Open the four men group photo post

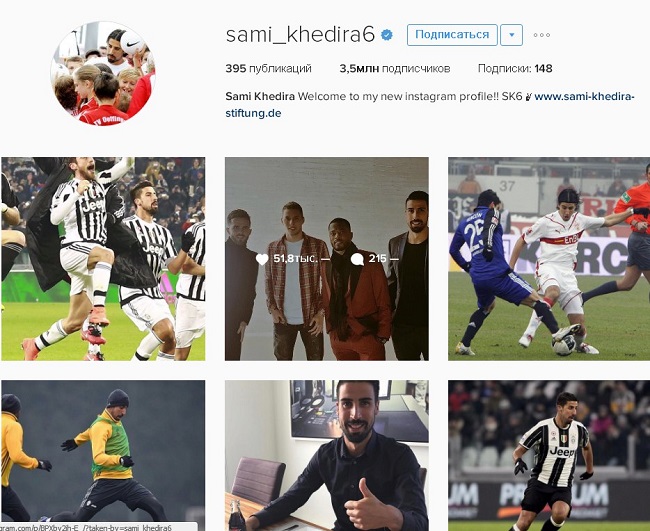click(327, 259)
